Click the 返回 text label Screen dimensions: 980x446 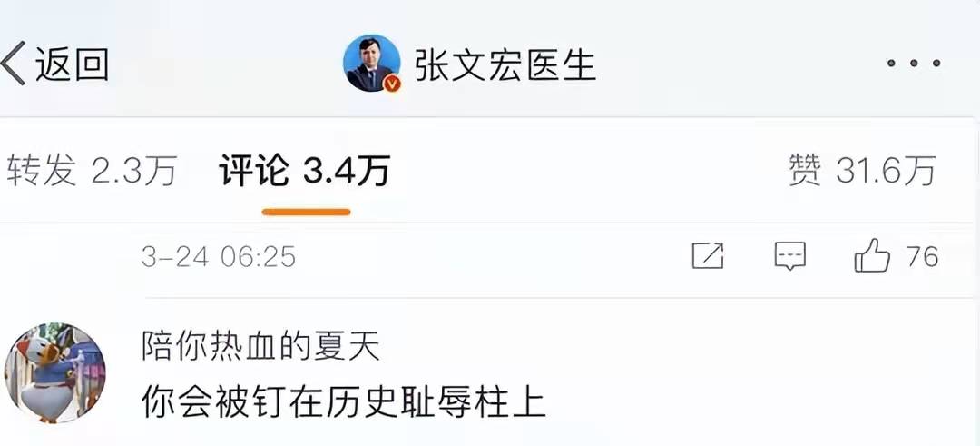point(73,64)
